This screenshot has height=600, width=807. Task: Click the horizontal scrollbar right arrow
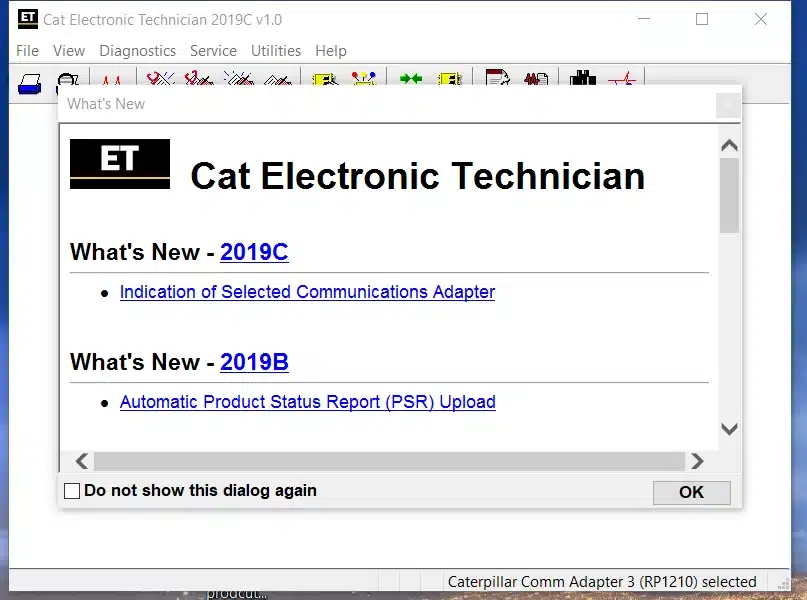[x=697, y=461]
